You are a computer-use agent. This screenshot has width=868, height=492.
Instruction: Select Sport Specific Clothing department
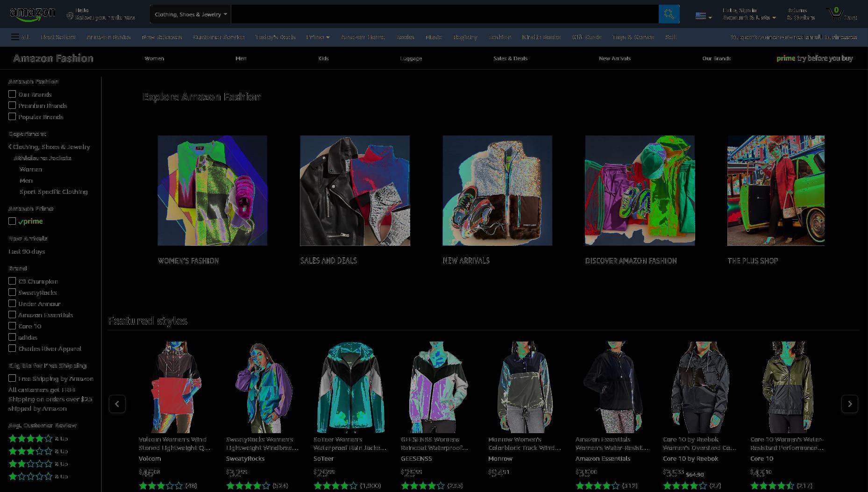point(53,192)
